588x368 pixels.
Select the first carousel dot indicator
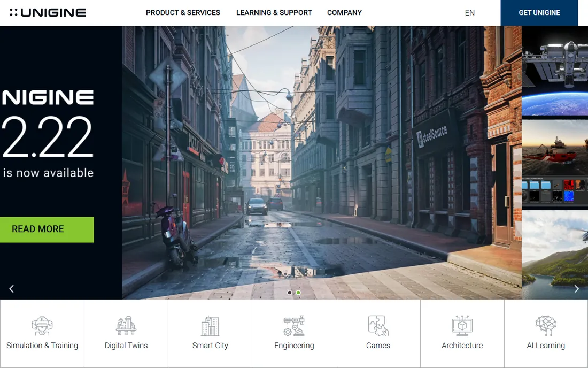click(290, 292)
